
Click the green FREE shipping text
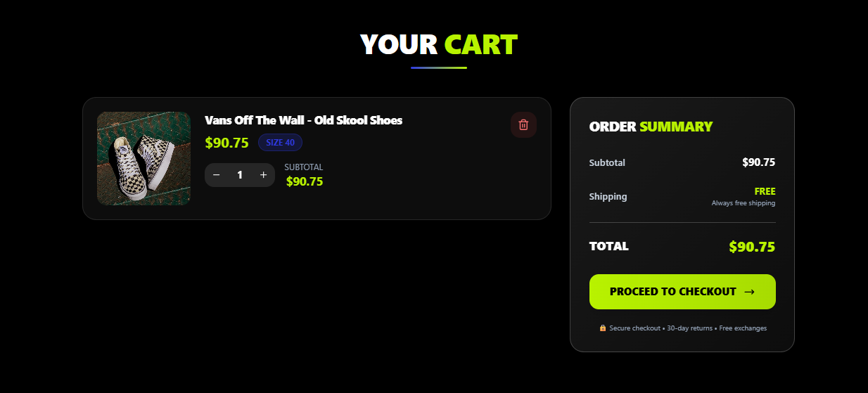point(765,191)
